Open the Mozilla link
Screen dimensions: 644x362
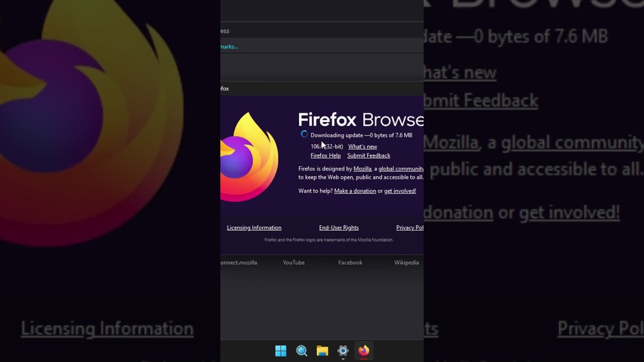coord(362,168)
